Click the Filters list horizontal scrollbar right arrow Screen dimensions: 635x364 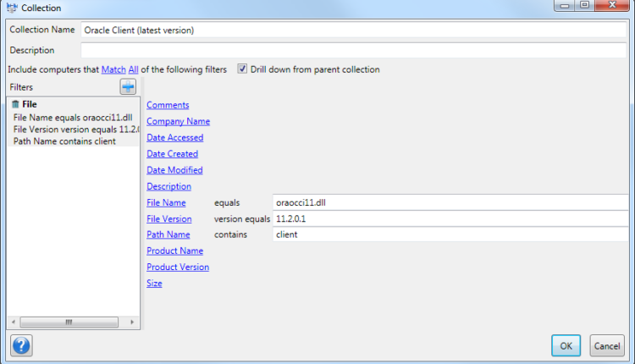point(131,322)
